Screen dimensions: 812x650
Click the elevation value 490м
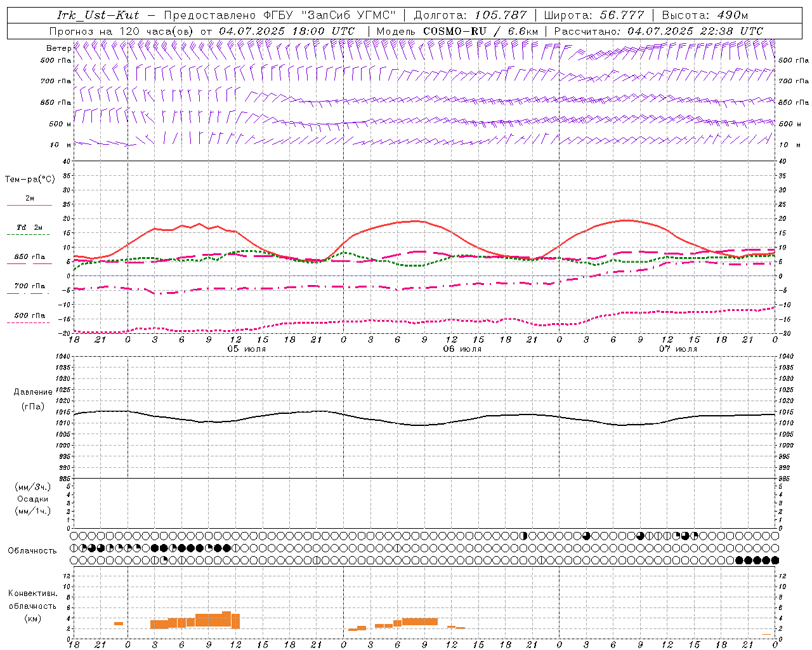[x=733, y=15]
